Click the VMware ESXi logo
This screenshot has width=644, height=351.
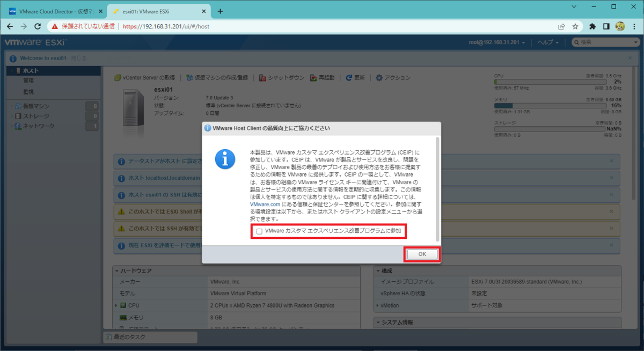point(37,42)
